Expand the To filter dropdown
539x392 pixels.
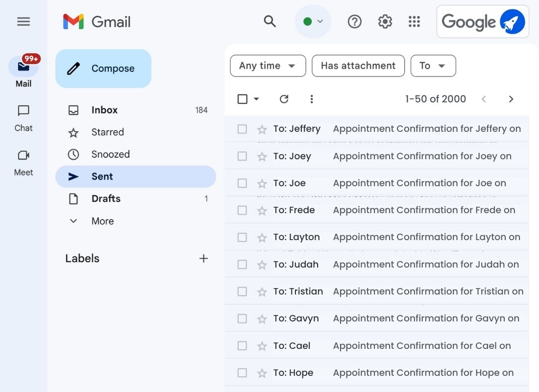tap(433, 65)
